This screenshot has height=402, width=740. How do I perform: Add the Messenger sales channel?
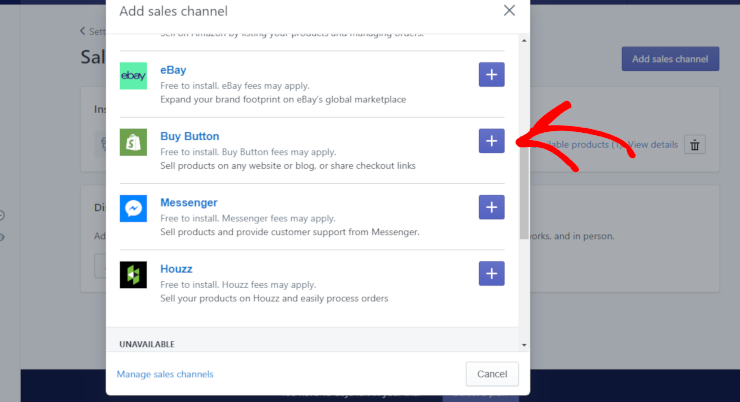(491, 207)
